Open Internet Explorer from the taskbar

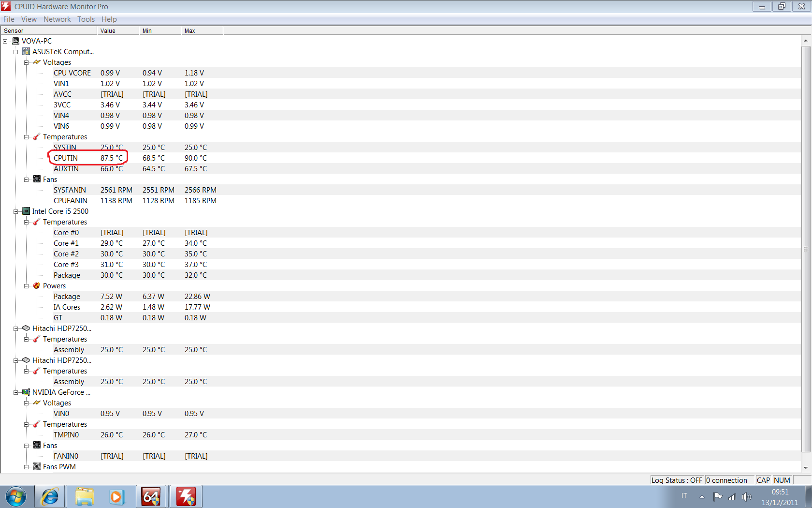(x=50, y=496)
